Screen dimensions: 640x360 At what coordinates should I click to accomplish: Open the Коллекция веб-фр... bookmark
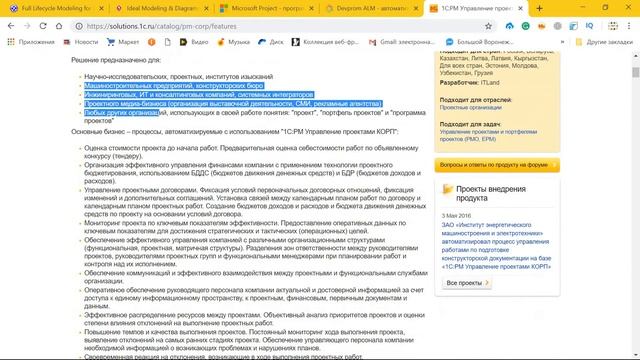(325, 42)
